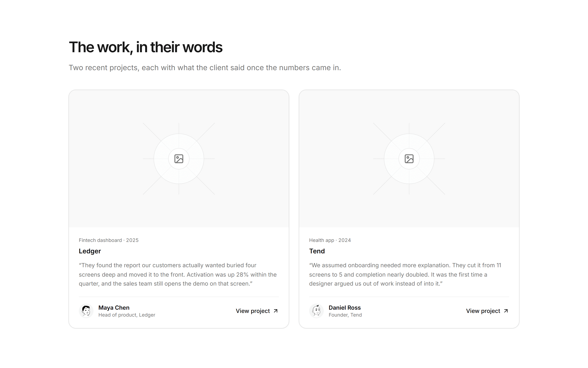Viewport: 588px width, 368px height.
Task: Click the arrow icon beside Tend's View project
Action: (506, 311)
